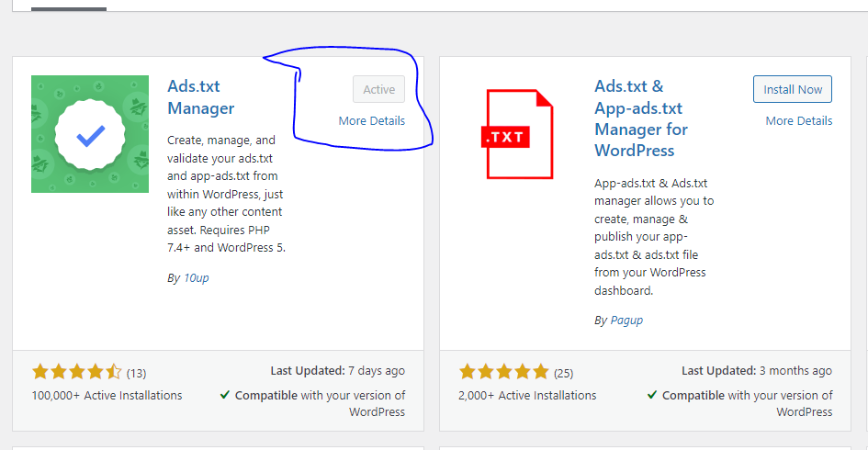Screen dimensions: 868x450
Task: Click Install Now for App-ads.txt Manager
Action: (792, 89)
